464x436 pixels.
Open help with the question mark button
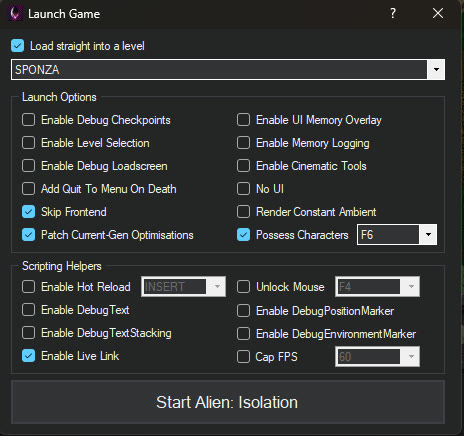393,13
